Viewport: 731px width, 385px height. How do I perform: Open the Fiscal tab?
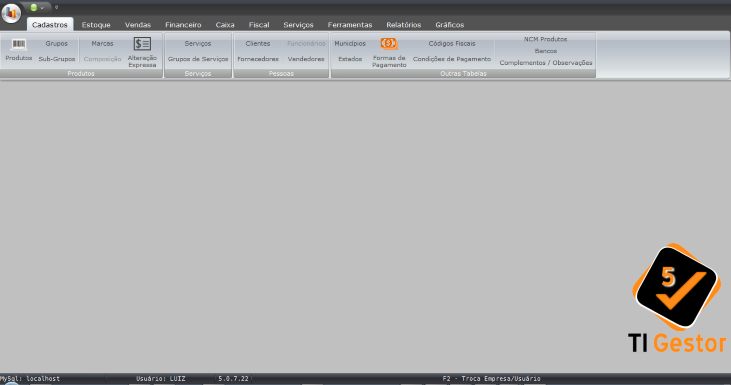(x=259, y=25)
